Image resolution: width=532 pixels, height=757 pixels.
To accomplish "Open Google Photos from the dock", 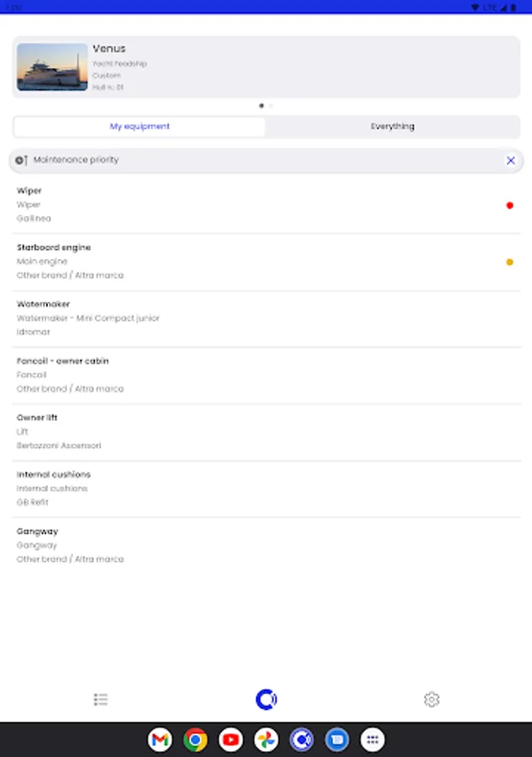I will pyautogui.click(x=266, y=739).
